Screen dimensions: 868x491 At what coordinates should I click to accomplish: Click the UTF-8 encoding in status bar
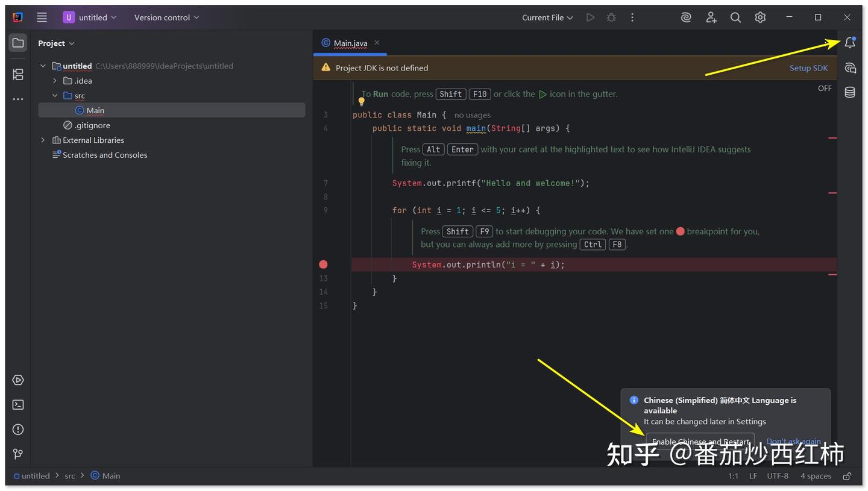pos(778,476)
